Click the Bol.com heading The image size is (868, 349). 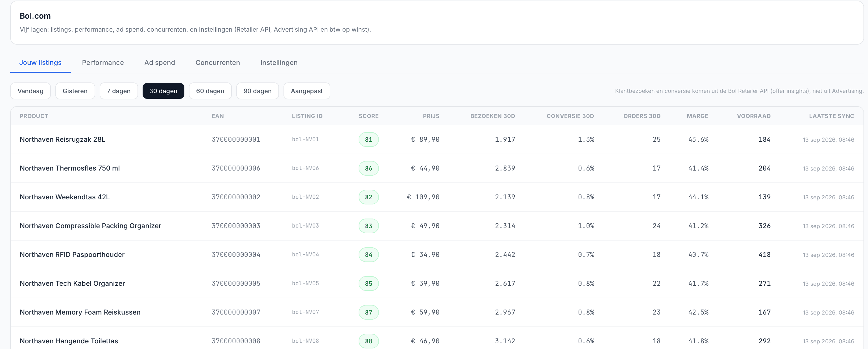pos(35,16)
